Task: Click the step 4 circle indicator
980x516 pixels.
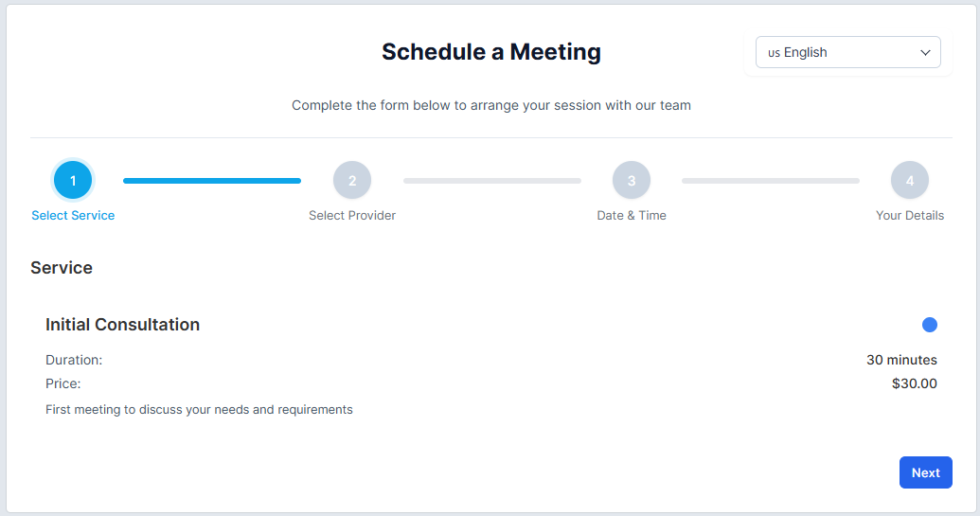Action: click(x=910, y=180)
